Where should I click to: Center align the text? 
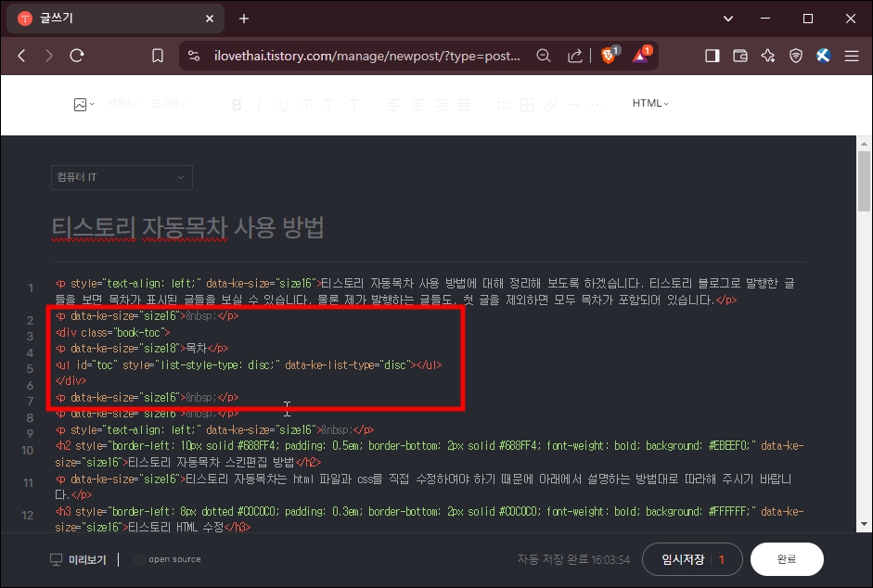click(417, 105)
